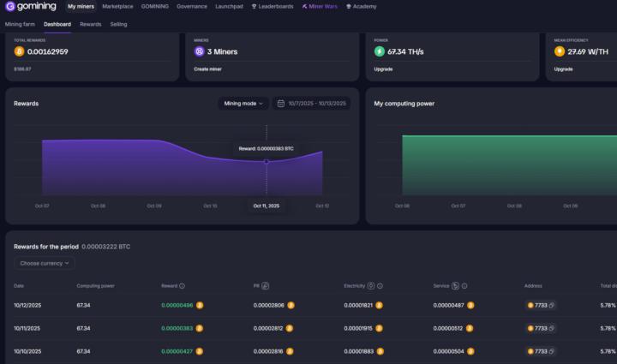Click info icon after Service header
This screenshot has height=364, width=617.
click(x=464, y=286)
